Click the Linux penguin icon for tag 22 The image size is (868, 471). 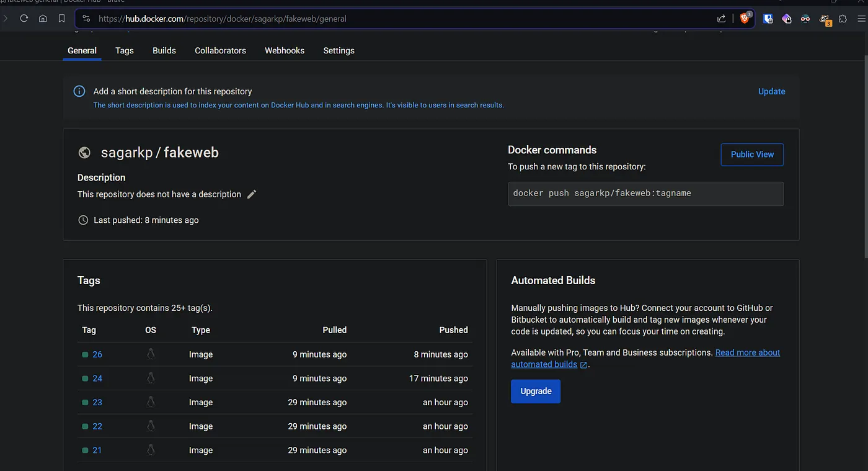click(151, 426)
